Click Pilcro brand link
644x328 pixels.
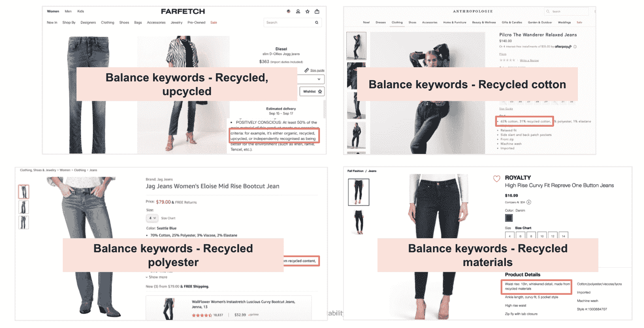click(x=503, y=54)
